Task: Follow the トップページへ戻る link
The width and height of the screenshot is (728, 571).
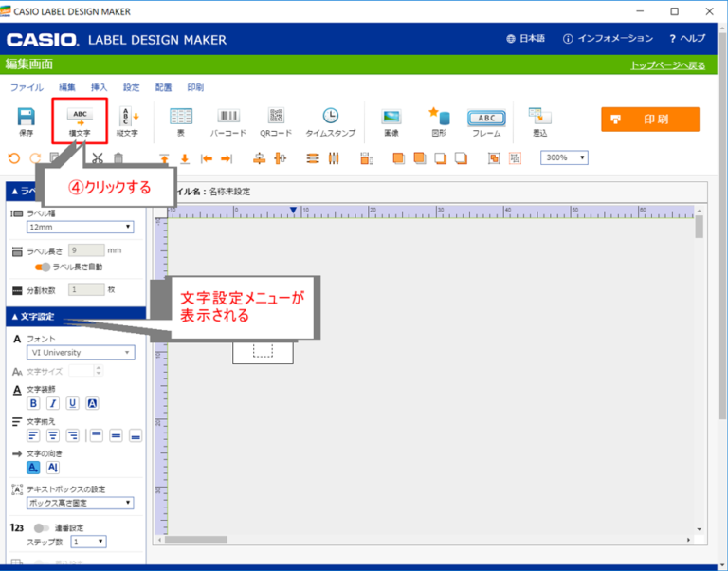Action: pos(667,65)
